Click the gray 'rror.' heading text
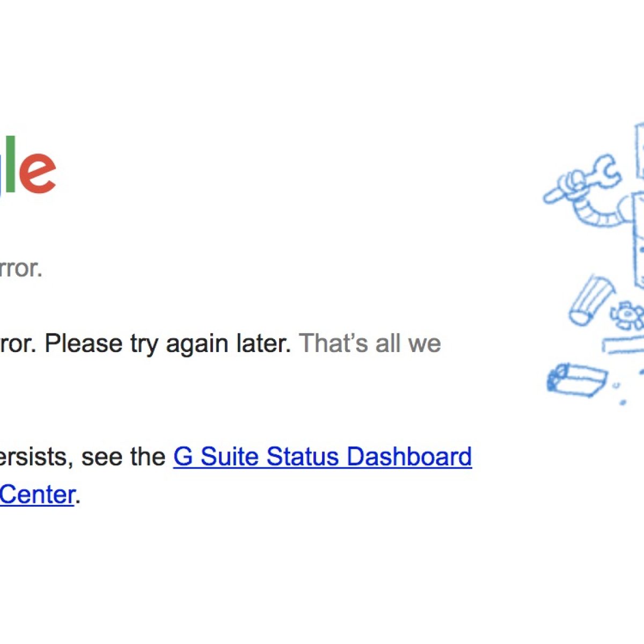The height and width of the screenshot is (644, 644). click(x=20, y=268)
